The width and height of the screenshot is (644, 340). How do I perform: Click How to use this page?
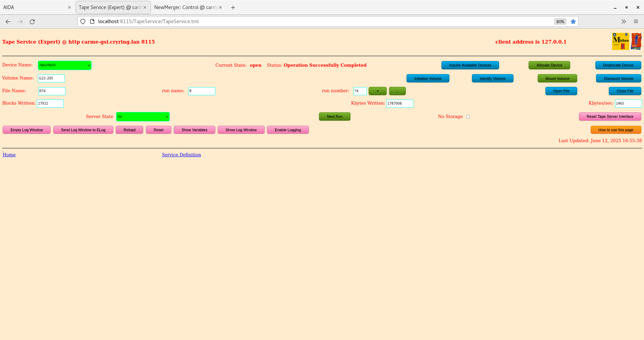pos(616,130)
